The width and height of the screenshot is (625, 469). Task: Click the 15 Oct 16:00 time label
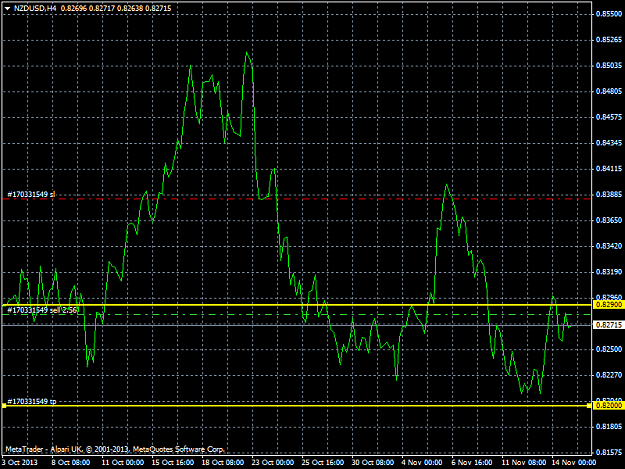pyautogui.click(x=173, y=462)
